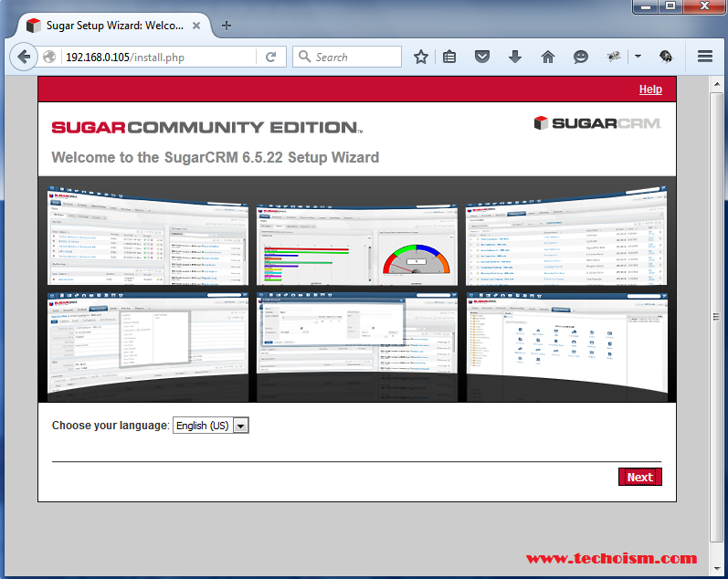Click the red Next button
Screen dimensions: 728x579
point(639,477)
